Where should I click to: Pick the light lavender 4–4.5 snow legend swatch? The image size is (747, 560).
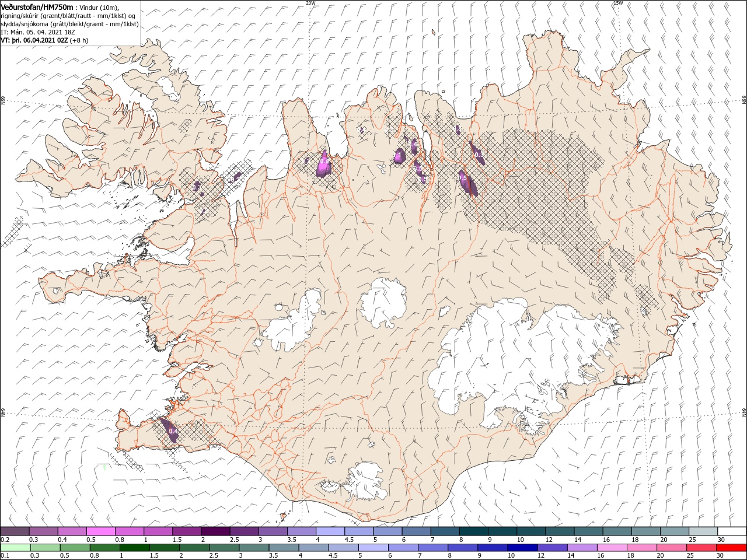click(330, 531)
